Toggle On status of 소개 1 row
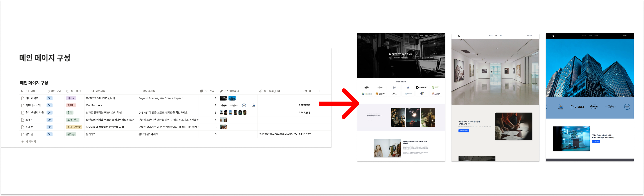The image size is (644, 196). [x=50, y=120]
